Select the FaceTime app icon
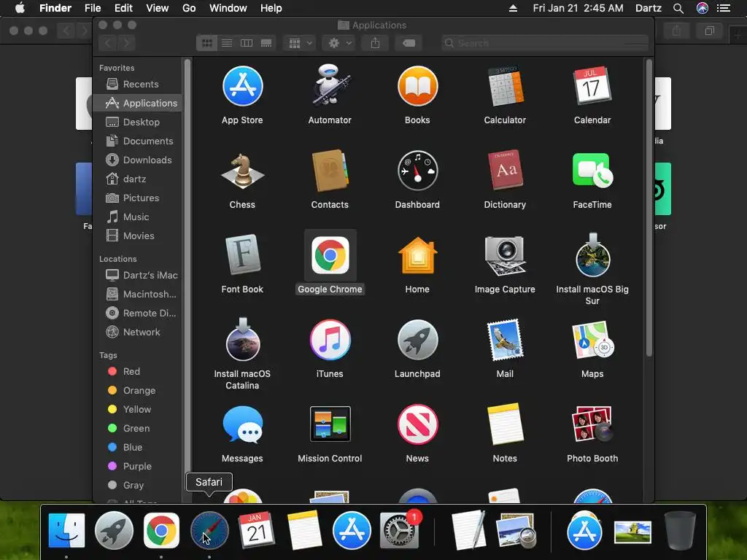 pos(592,171)
